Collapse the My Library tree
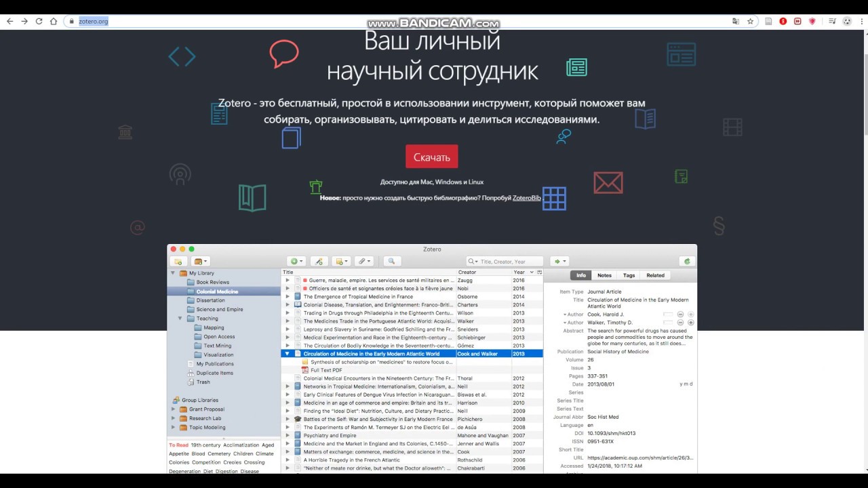The image size is (868, 488). (173, 273)
